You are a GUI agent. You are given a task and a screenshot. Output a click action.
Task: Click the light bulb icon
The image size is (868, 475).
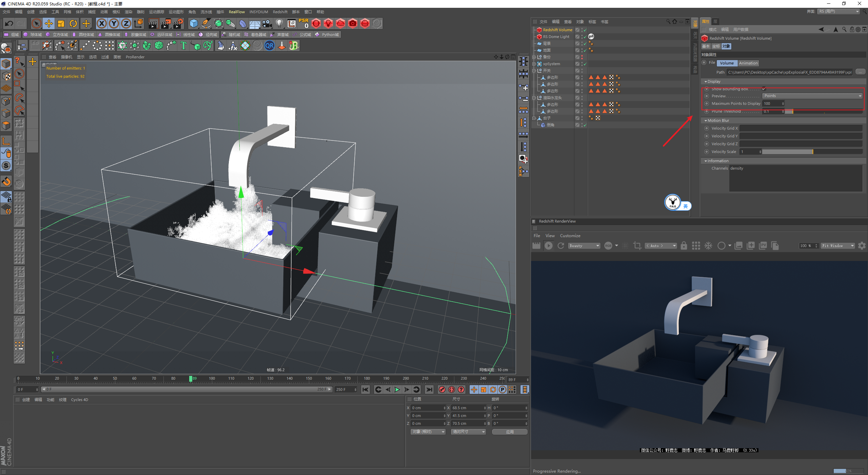tap(279, 23)
